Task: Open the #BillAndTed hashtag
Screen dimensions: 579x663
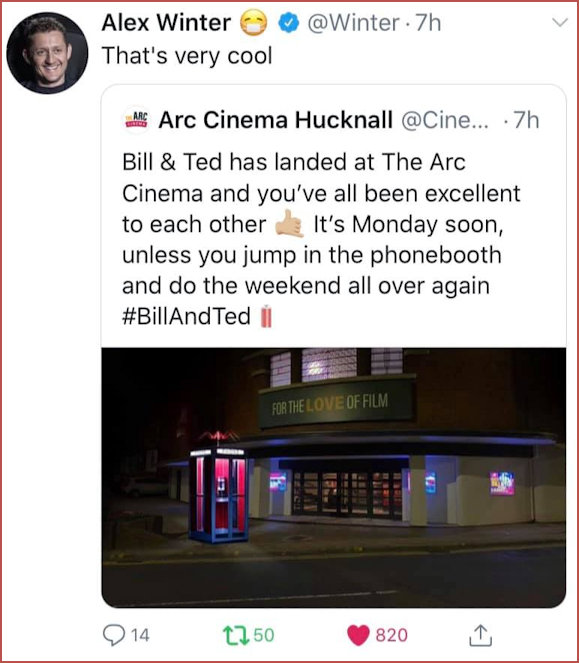Action: point(186,316)
